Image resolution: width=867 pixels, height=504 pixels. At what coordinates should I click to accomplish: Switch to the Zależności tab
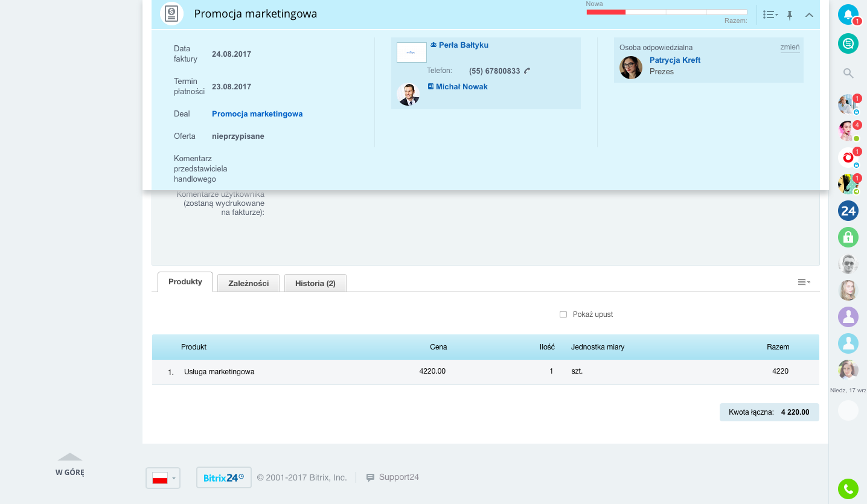tap(248, 283)
